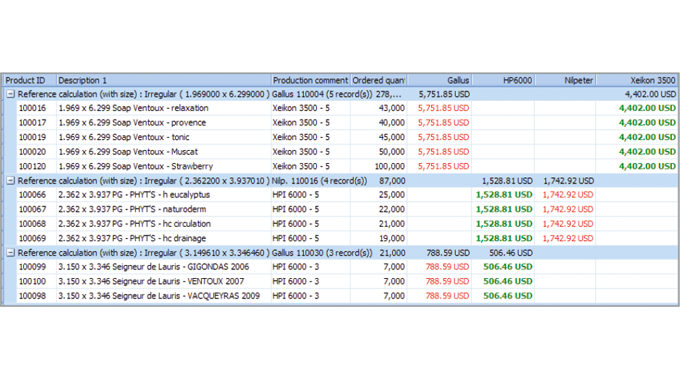
Task: Click Gallus group total 788.59 USD
Action: click(448, 252)
